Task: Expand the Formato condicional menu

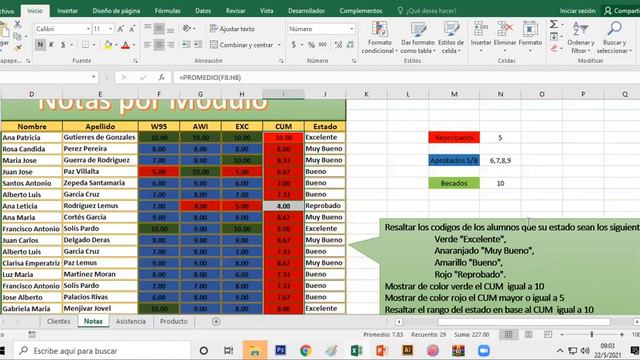Action: tap(379, 38)
